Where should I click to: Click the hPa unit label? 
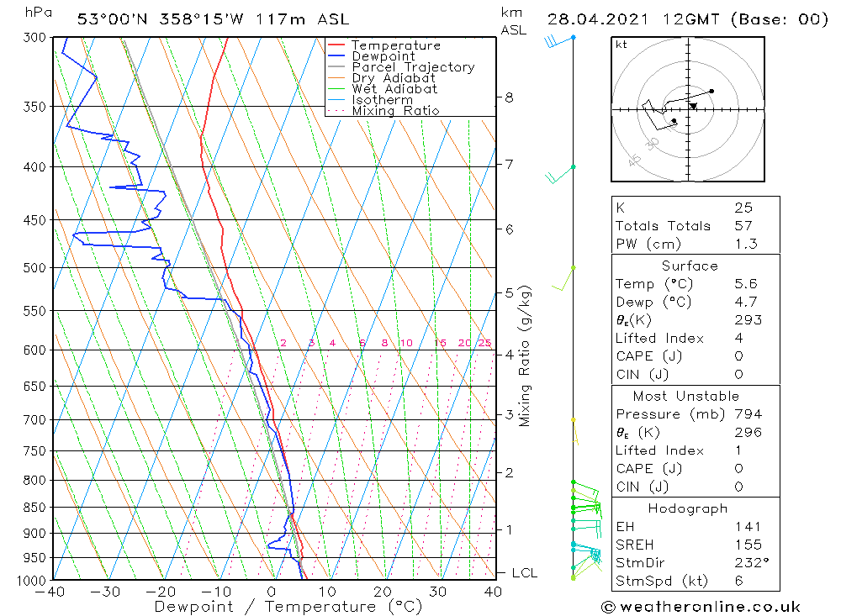(39, 13)
